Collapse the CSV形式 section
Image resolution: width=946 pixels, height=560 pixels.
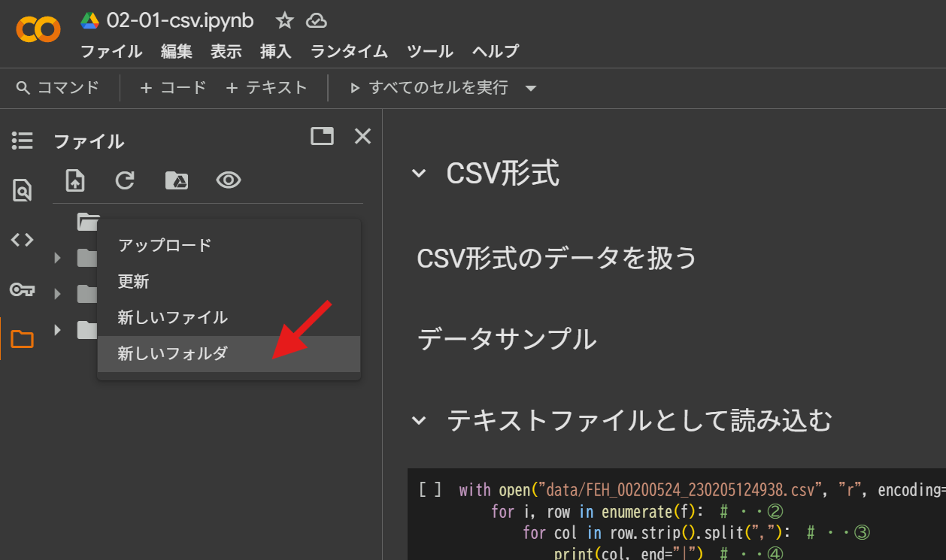418,174
